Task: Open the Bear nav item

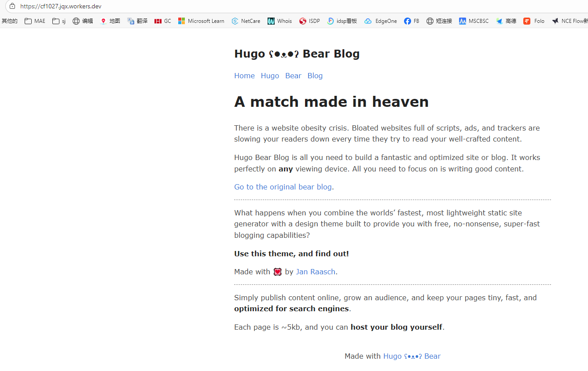Action: point(293,76)
